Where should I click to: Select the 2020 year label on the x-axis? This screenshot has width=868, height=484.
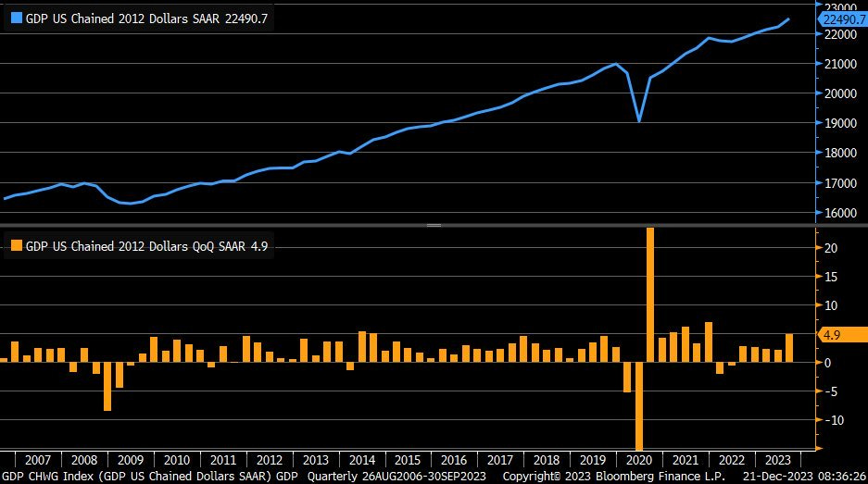click(639, 460)
